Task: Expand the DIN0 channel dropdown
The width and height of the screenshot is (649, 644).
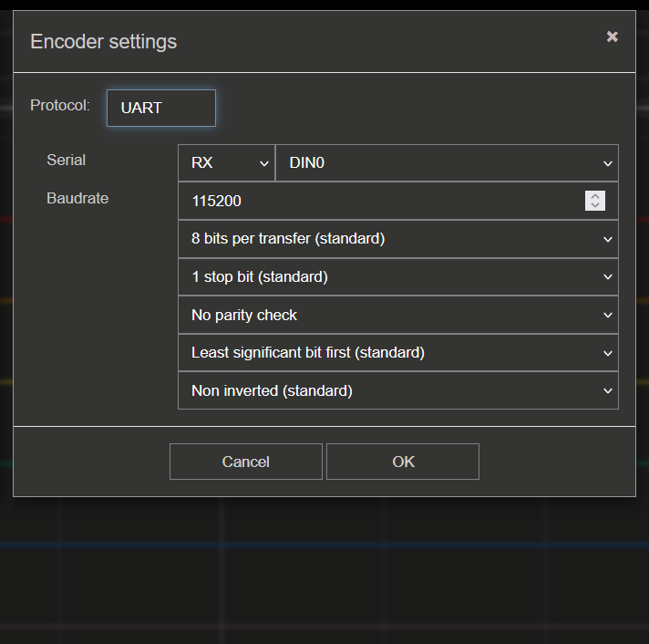Action: pos(447,162)
